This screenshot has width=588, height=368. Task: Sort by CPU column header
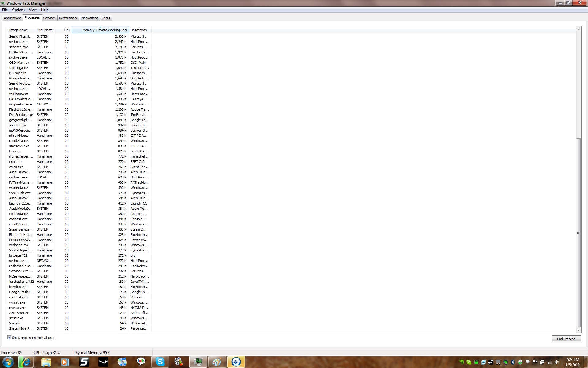[63, 30]
